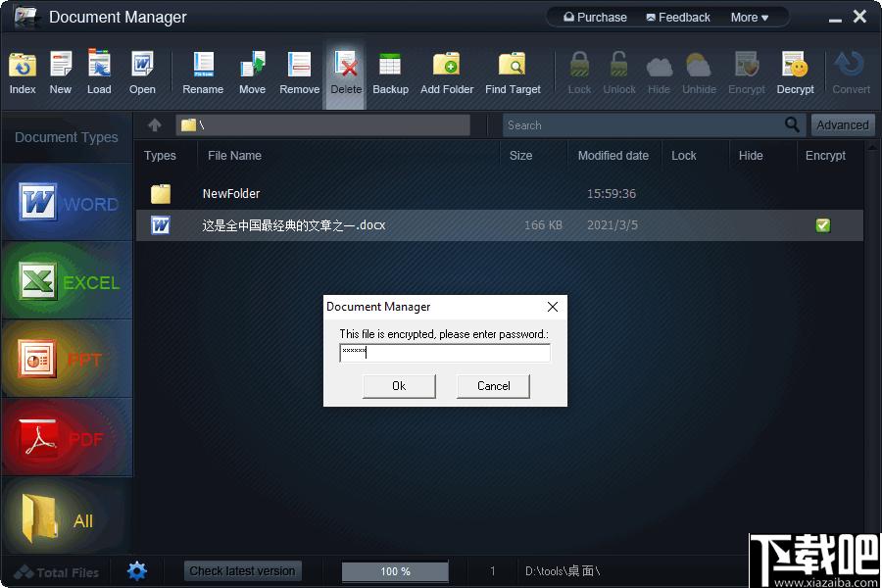Click the Index toolbar icon

coord(23,66)
